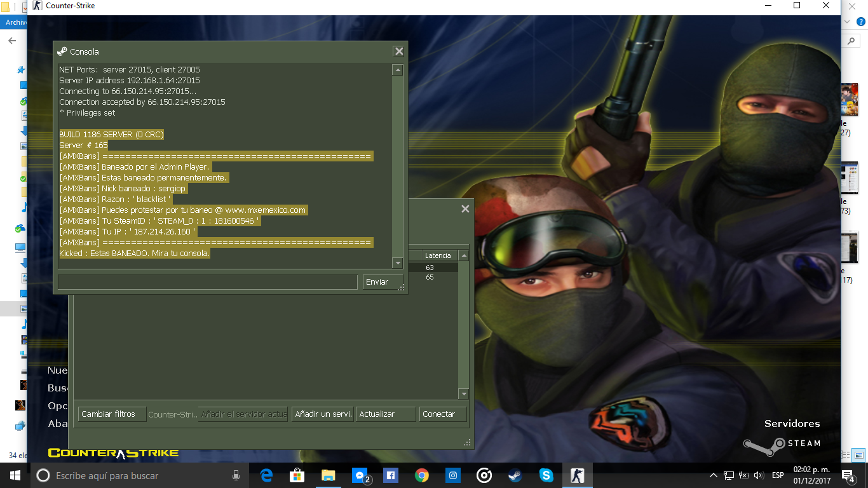868x488 pixels.
Task: Click the Steam icon in Consola title
Action: coord(62,51)
